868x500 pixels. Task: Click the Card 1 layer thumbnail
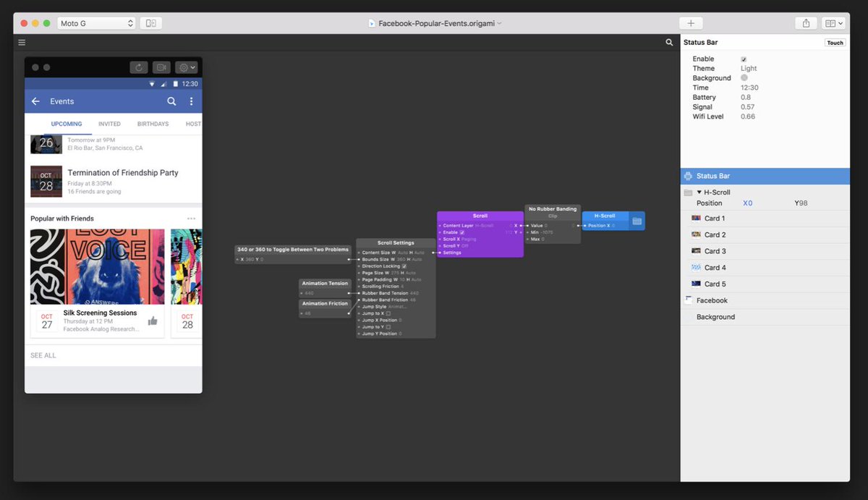(x=696, y=218)
